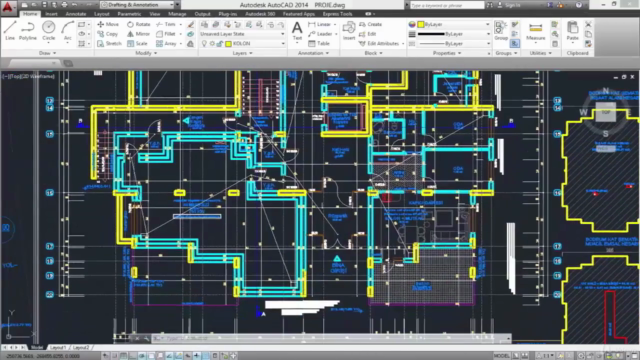Expand the Properties panel

click(x=447, y=53)
